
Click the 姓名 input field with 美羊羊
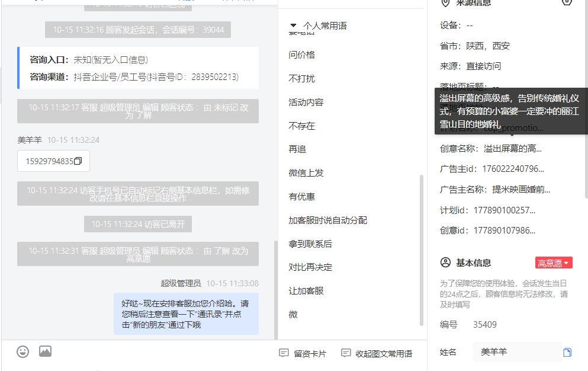[x=517, y=352]
